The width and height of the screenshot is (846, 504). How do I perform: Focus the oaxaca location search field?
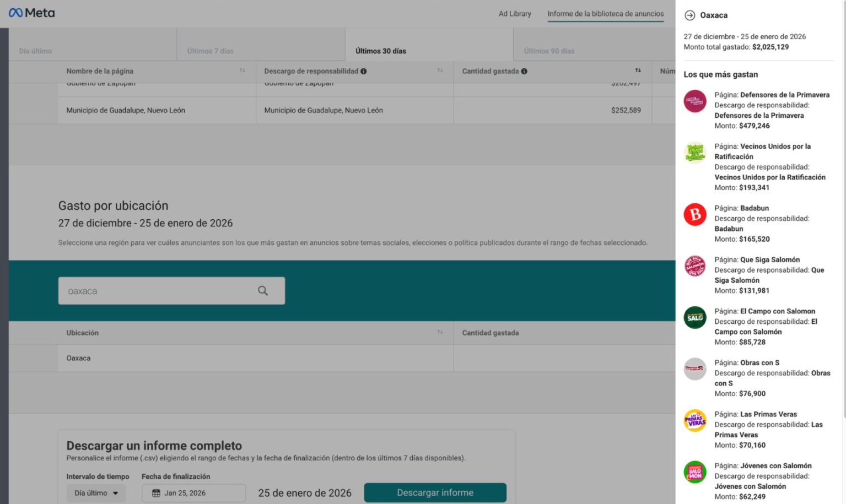tap(171, 291)
